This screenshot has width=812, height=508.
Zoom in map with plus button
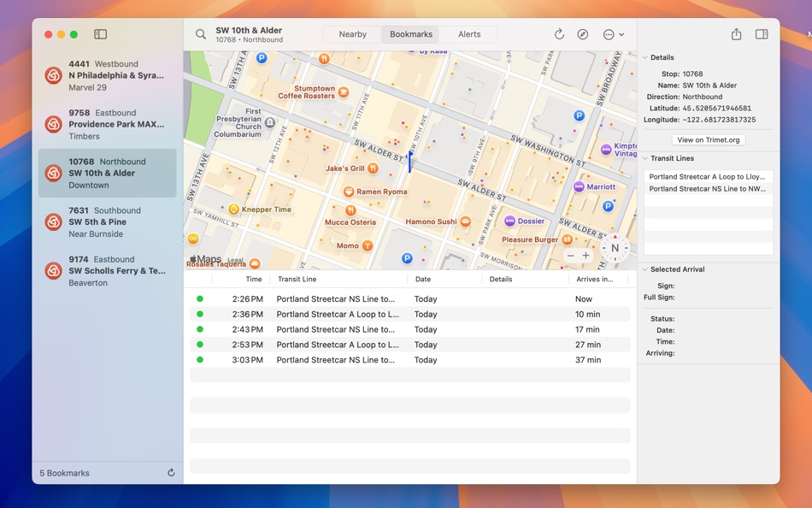[585, 256]
